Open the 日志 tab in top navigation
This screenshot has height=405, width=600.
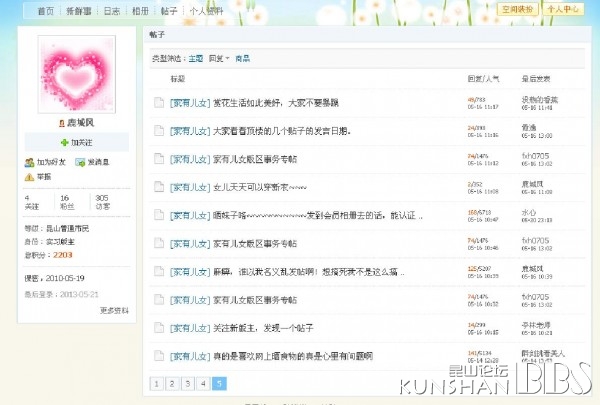tap(112, 10)
